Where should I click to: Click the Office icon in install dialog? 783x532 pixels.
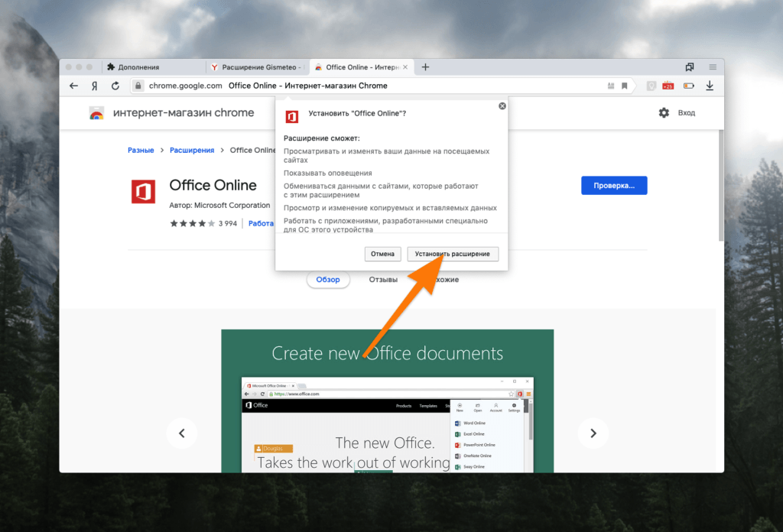pos(291,116)
